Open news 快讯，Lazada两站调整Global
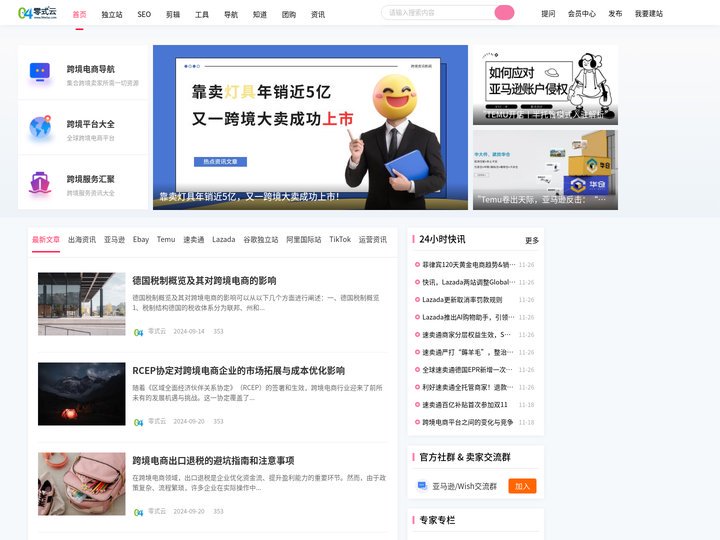720x540 pixels. [469, 282]
